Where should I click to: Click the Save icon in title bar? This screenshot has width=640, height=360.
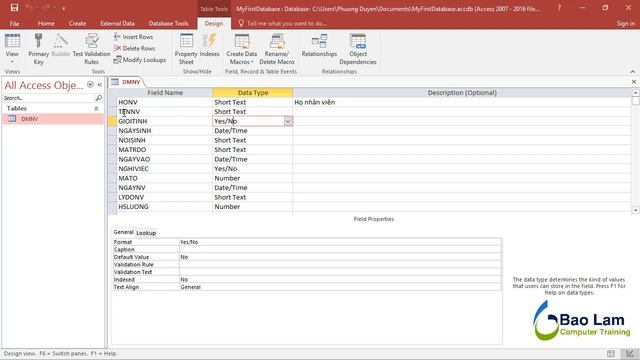click(x=14, y=8)
